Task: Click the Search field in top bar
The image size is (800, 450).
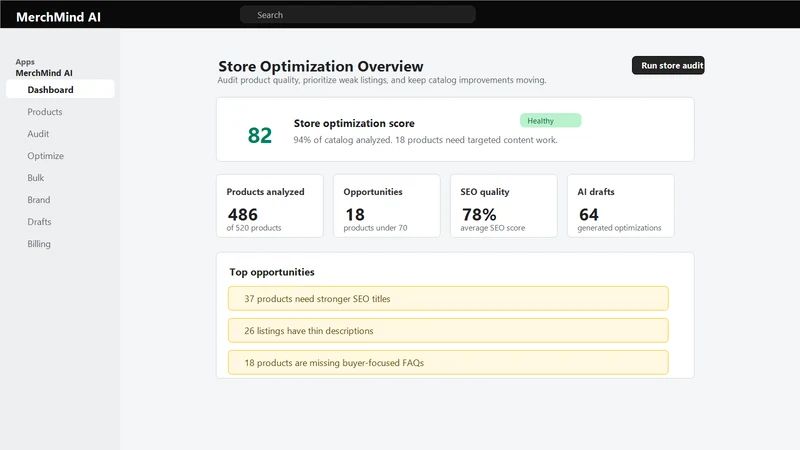Action: [358, 15]
